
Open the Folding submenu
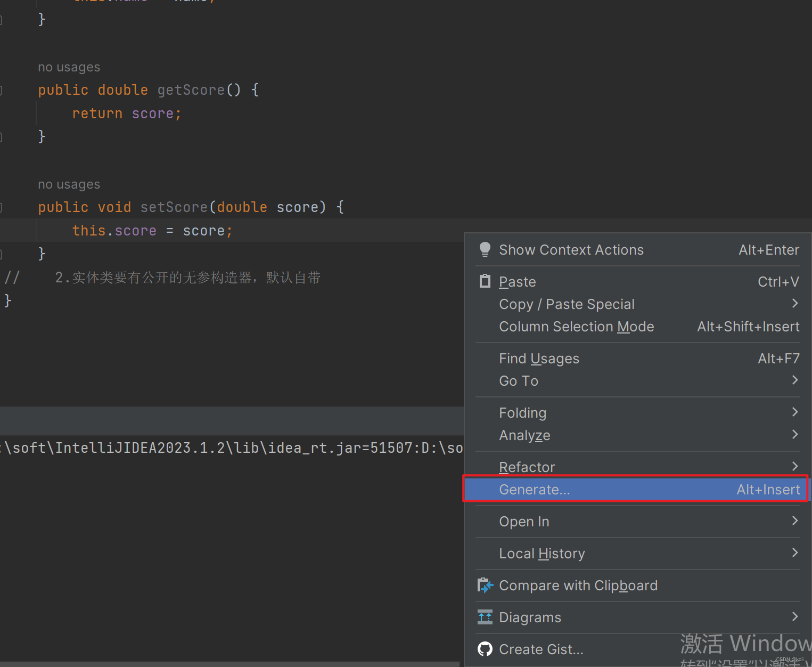coord(638,413)
